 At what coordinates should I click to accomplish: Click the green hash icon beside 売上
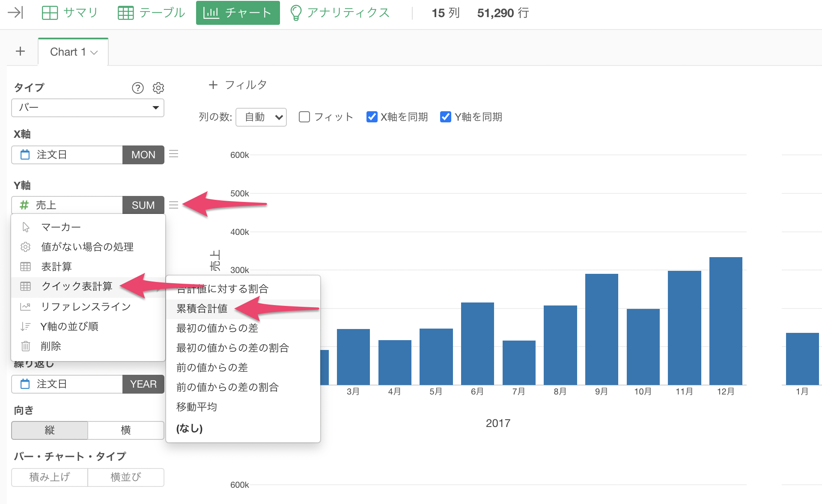click(24, 205)
